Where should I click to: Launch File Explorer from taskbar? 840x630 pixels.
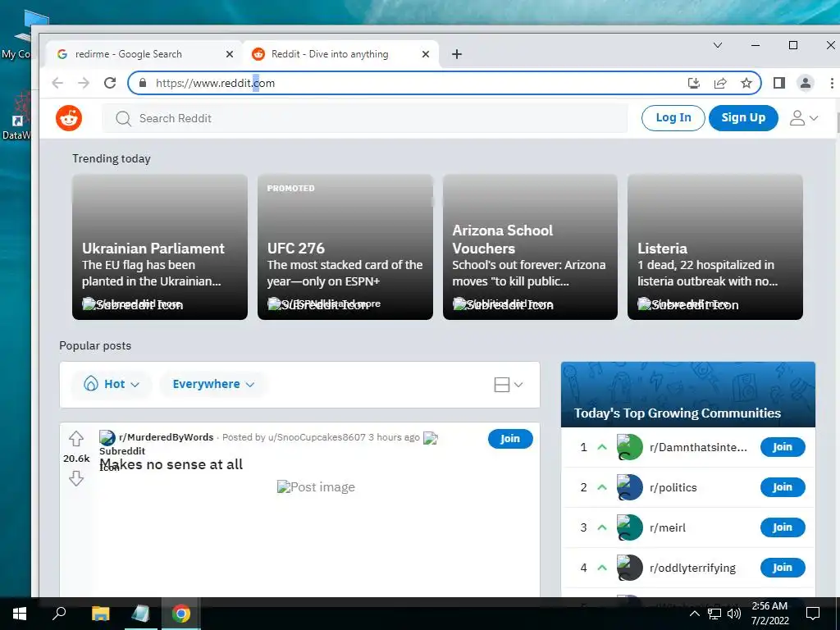(x=100, y=614)
